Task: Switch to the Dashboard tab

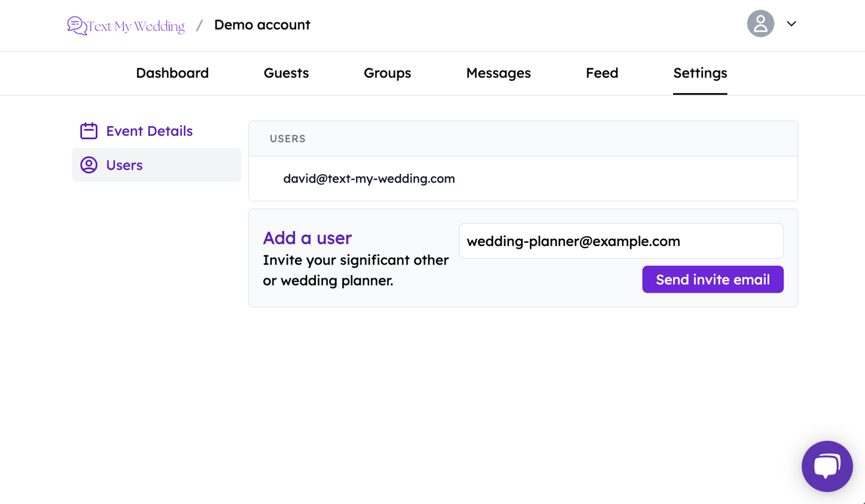Action: click(x=172, y=73)
